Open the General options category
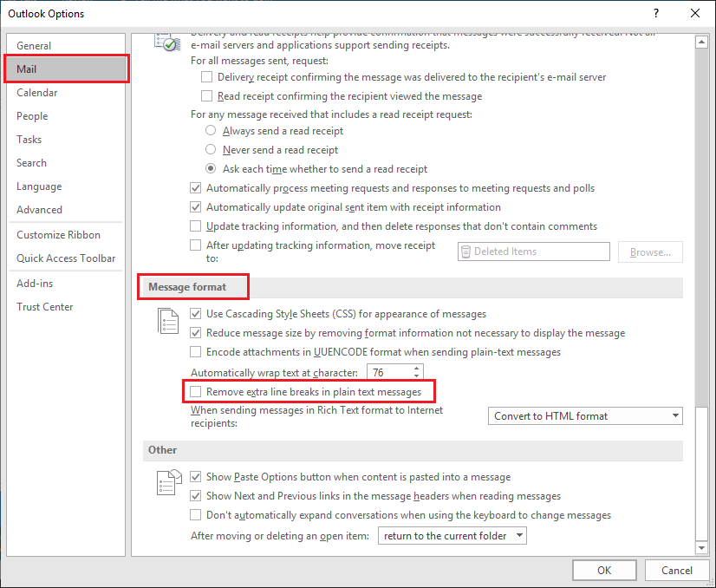716x588 pixels. (66, 46)
